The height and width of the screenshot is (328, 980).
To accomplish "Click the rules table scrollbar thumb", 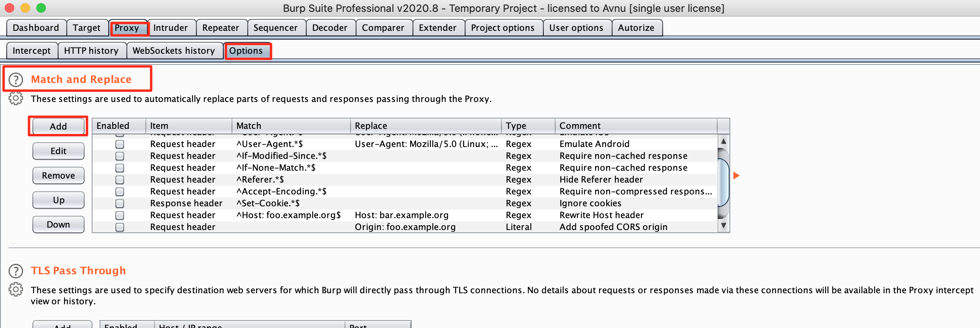I will coord(724,183).
